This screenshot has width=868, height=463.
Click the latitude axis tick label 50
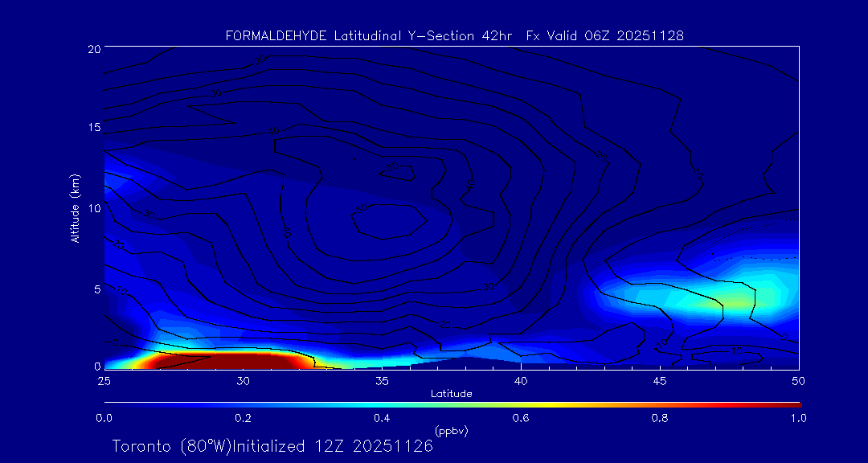798,381
